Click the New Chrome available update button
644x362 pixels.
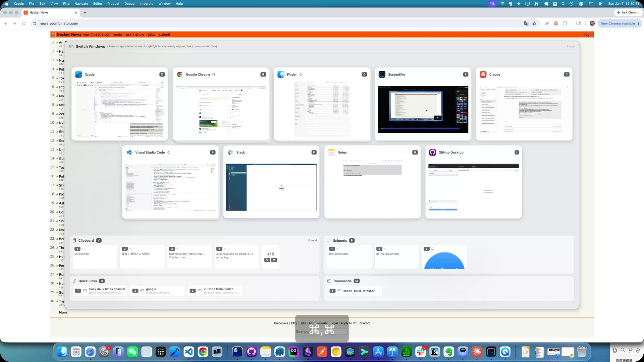click(x=620, y=23)
